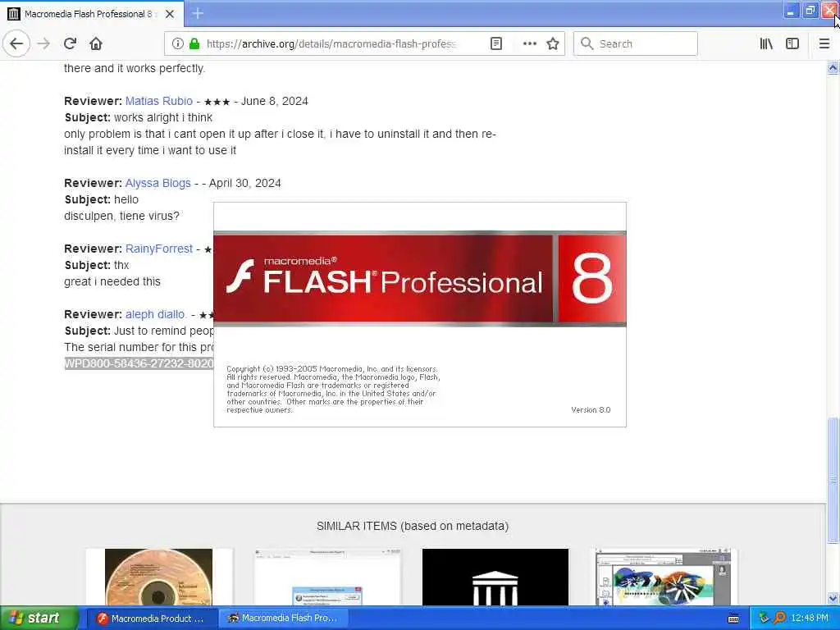Click the 'great i needed this' review text
This screenshot has width=840, height=630.
coord(112,282)
